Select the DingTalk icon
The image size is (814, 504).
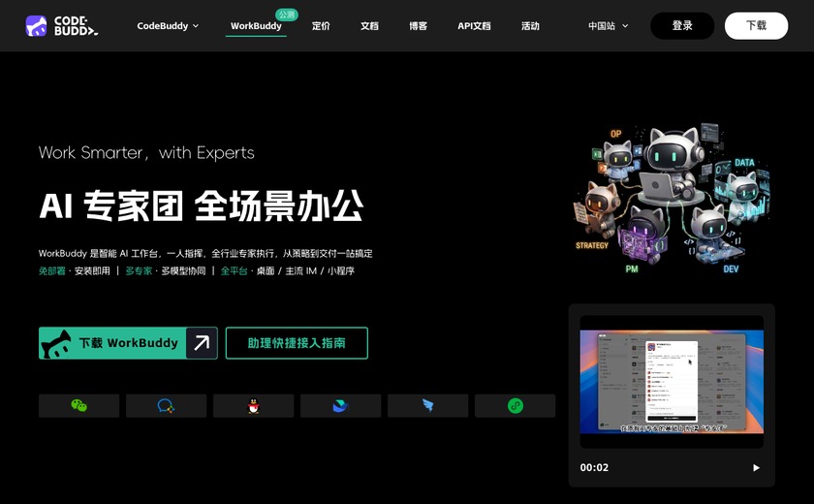point(427,405)
